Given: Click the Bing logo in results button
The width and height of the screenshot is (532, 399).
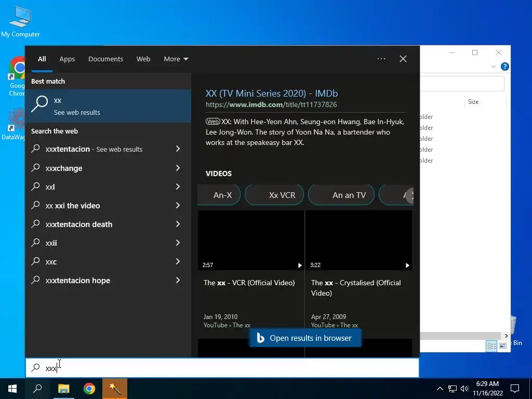Looking at the screenshot, I should [x=261, y=338].
